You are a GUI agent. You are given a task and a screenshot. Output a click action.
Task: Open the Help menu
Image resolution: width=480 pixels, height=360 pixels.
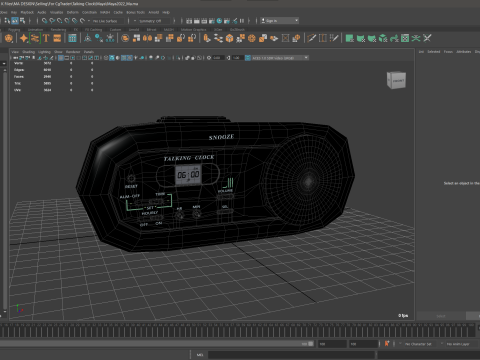click(x=166, y=12)
